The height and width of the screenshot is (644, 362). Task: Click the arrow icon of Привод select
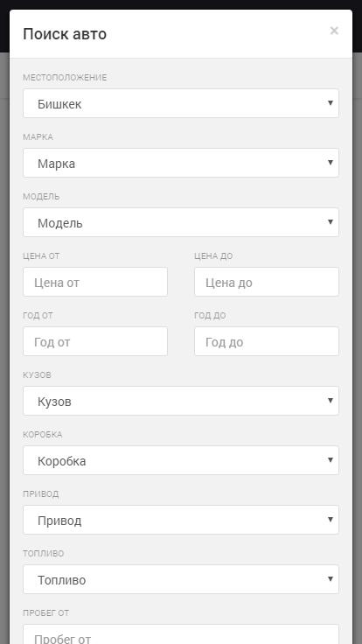coord(331,520)
